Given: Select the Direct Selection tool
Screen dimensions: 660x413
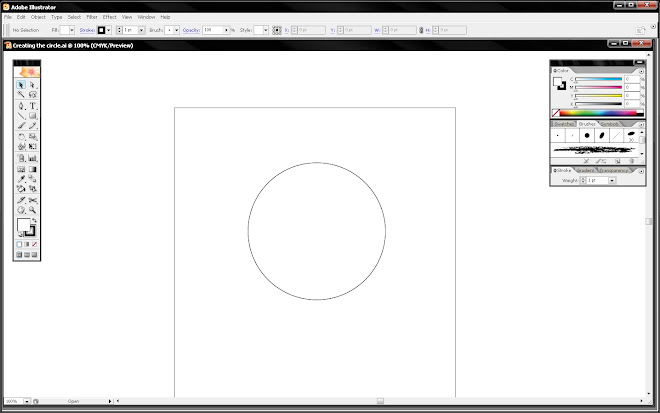Looking at the screenshot, I should tap(32, 85).
